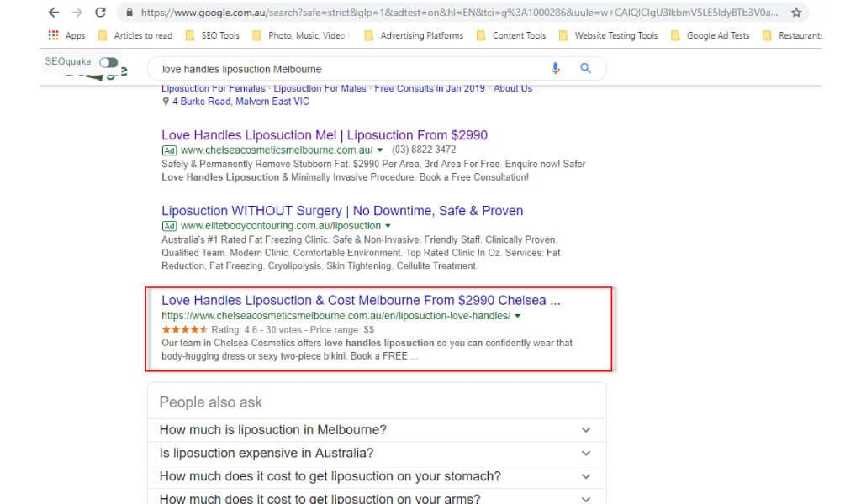The height and width of the screenshot is (504, 861).
Task: Click the padlock icon in address bar
Action: coord(129,12)
